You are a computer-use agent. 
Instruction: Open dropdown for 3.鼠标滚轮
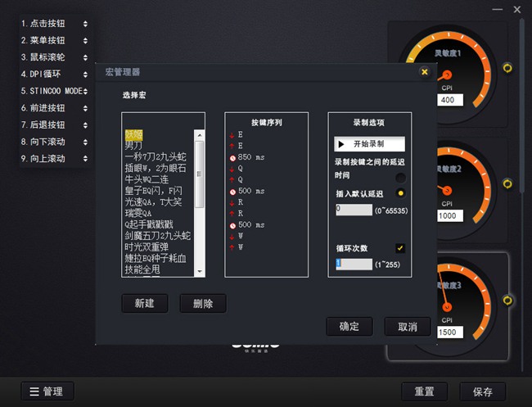tap(85, 57)
